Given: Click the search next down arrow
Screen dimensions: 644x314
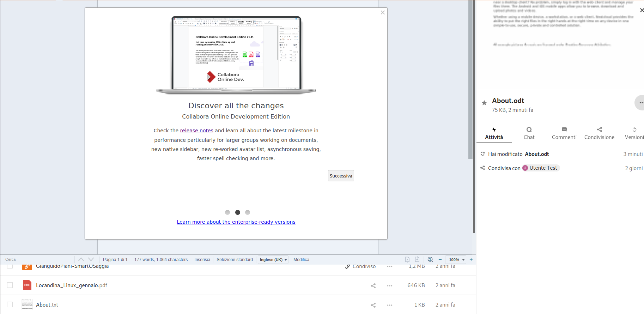Looking at the screenshot, I should (91, 259).
